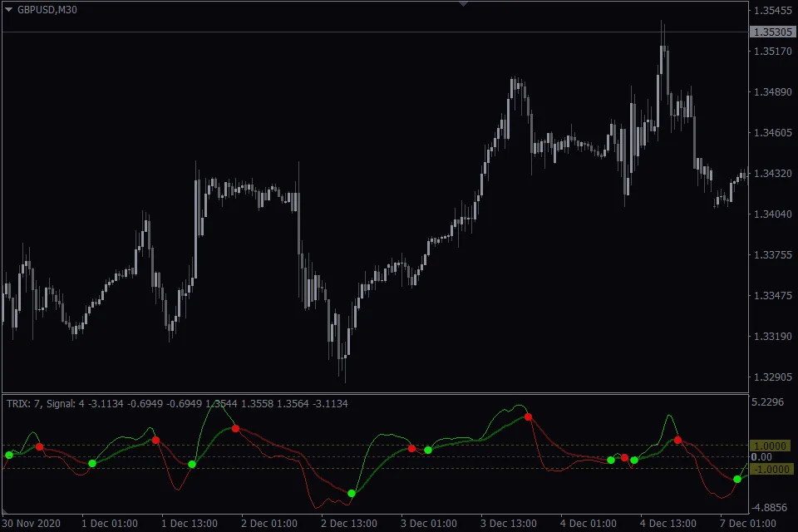Click the red dot at the highest TRIX peak

tap(530, 416)
